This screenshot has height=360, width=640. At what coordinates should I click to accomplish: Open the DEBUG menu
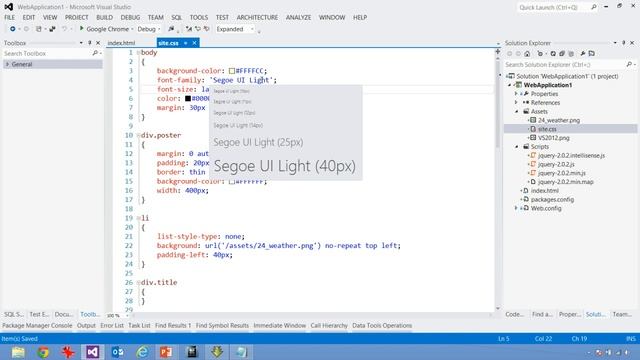[x=130, y=17]
